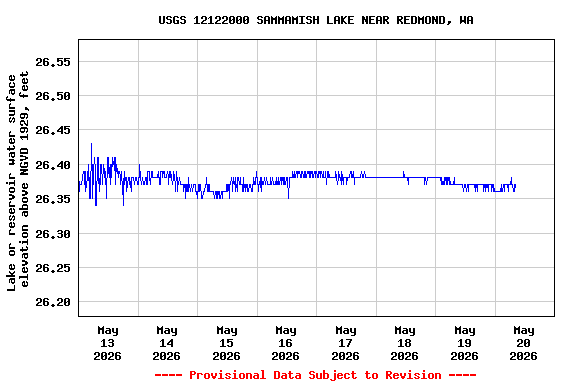Viewport: 576px width, 384px height.
Task: Click the y-axis label '26.25'
Action: click(x=53, y=268)
